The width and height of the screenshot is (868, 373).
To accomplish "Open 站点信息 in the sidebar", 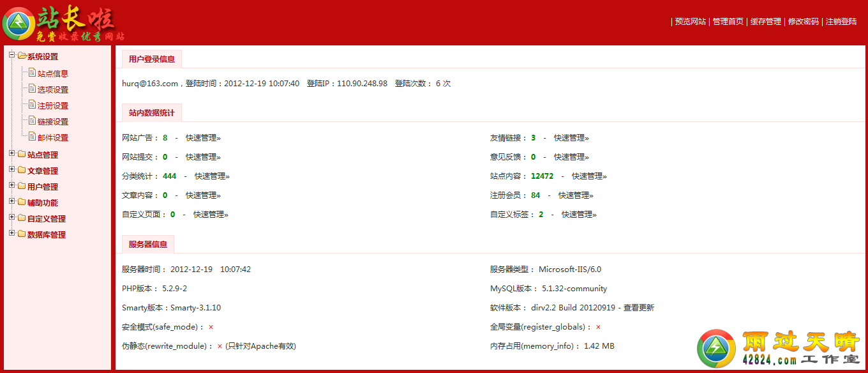I will tap(53, 73).
